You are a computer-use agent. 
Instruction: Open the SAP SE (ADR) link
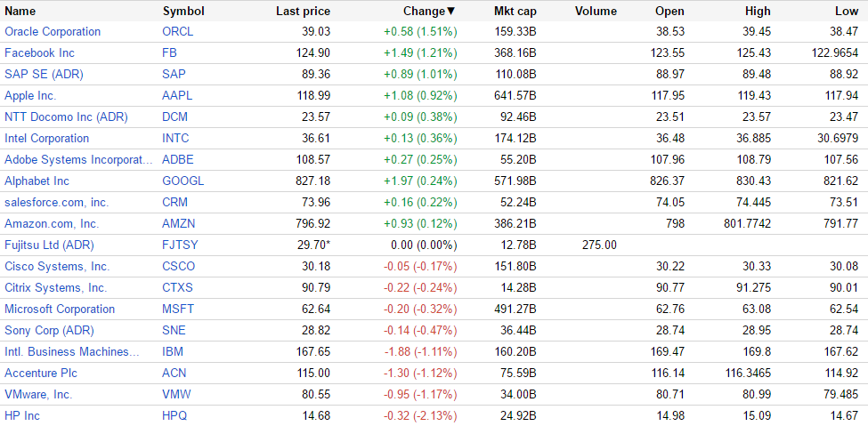click(x=44, y=74)
